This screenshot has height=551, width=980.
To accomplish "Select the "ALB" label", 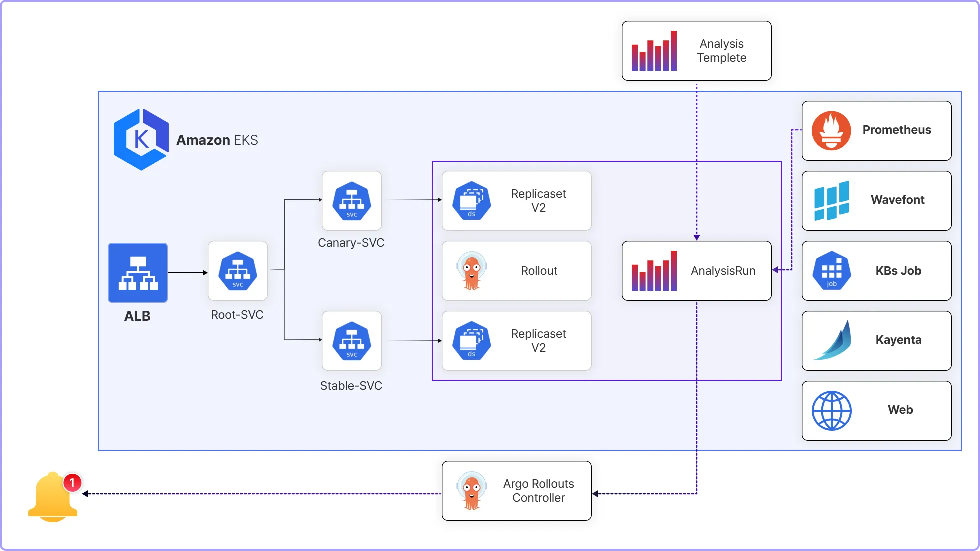I will 137,316.
